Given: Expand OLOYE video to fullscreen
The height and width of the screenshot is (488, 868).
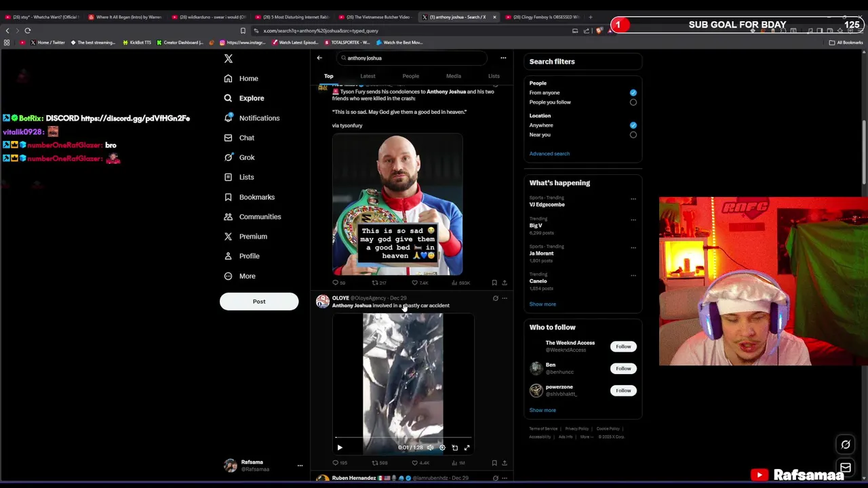Looking at the screenshot, I should [467, 447].
